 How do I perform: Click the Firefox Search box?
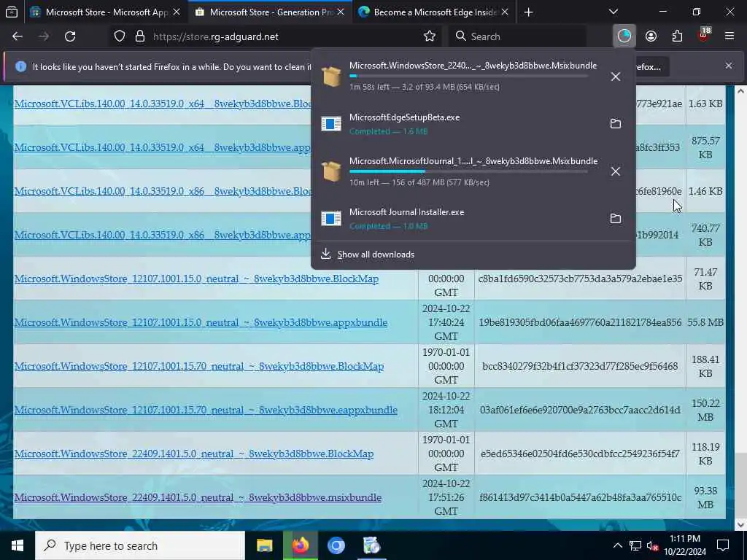click(518, 36)
